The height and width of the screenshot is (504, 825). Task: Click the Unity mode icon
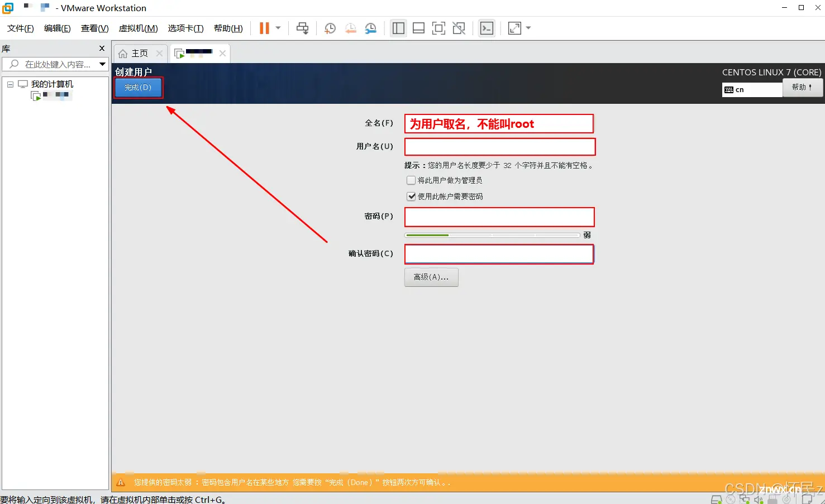(459, 28)
